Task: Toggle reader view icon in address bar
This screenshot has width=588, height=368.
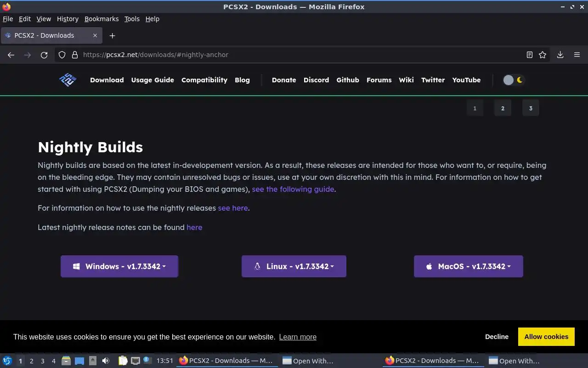Action: pos(529,55)
